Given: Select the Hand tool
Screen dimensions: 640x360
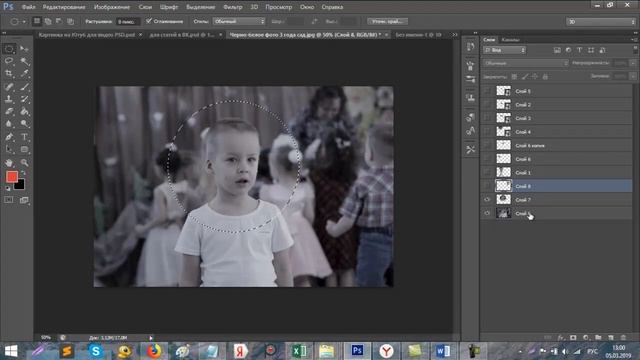Looking at the screenshot, I should 9,162.
